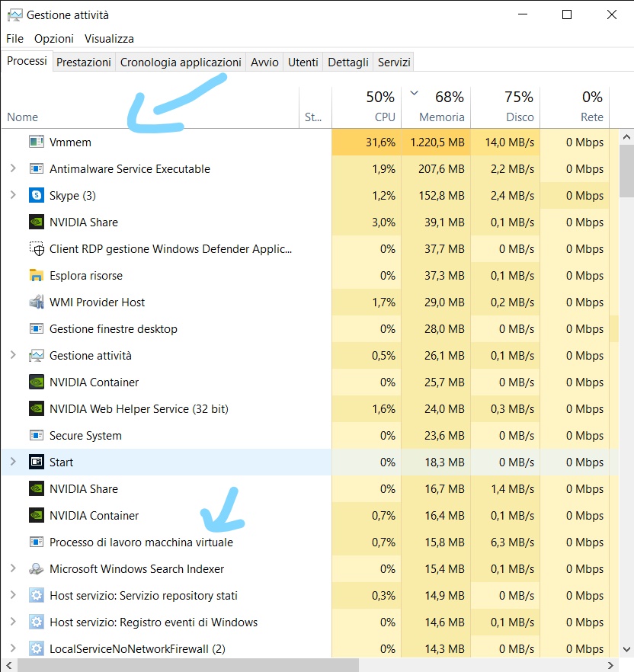This screenshot has height=672, width=634.
Task: Click the vertical scrollbar up arrow
Action: tap(626, 137)
